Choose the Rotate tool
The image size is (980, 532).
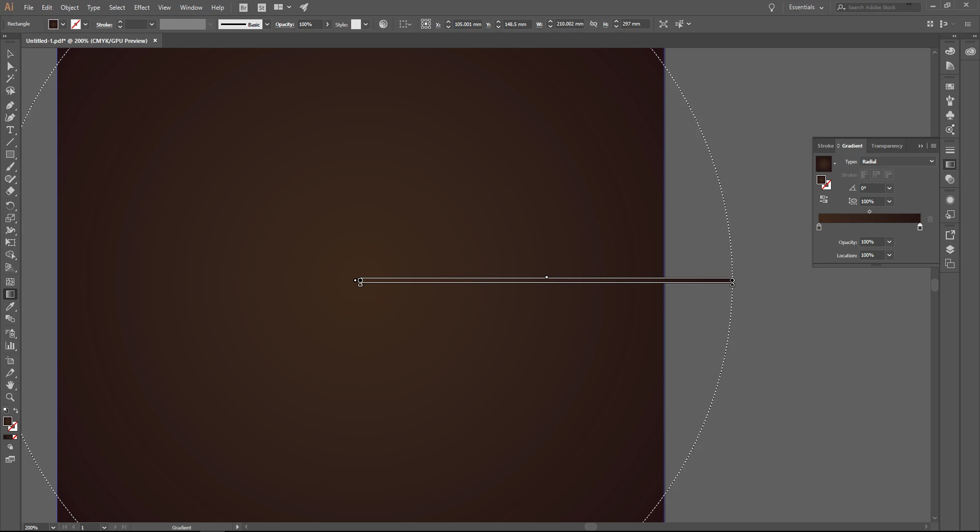(x=10, y=205)
